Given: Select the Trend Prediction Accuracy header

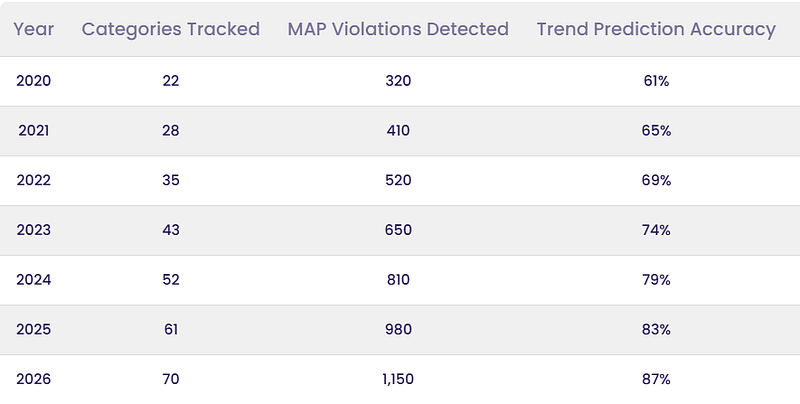Looking at the screenshot, I should [656, 29].
